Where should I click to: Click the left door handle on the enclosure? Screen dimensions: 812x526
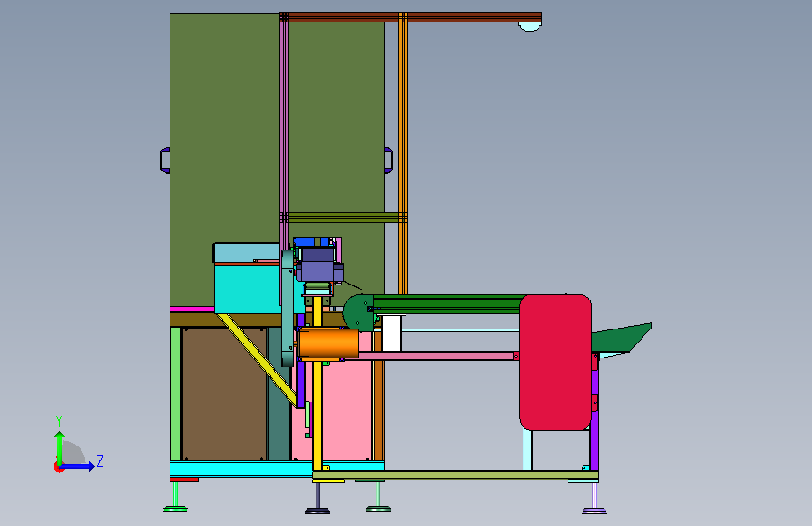pyautogui.click(x=165, y=160)
